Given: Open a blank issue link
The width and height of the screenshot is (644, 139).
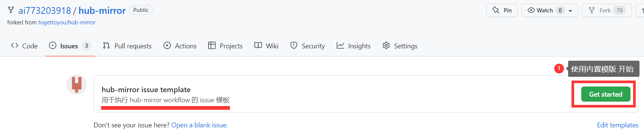Looking at the screenshot, I should (x=200, y=125).
